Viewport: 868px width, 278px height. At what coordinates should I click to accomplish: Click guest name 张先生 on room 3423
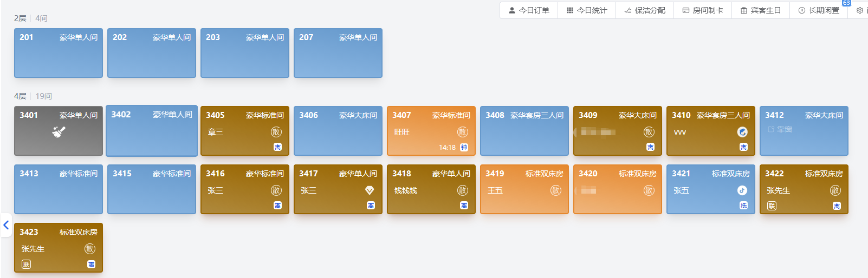click(x=33, y=249)
